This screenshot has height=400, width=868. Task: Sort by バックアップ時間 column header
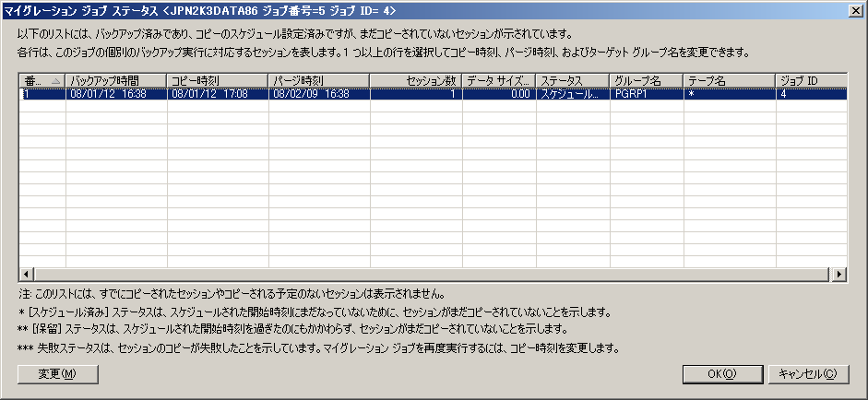(115, 80)
